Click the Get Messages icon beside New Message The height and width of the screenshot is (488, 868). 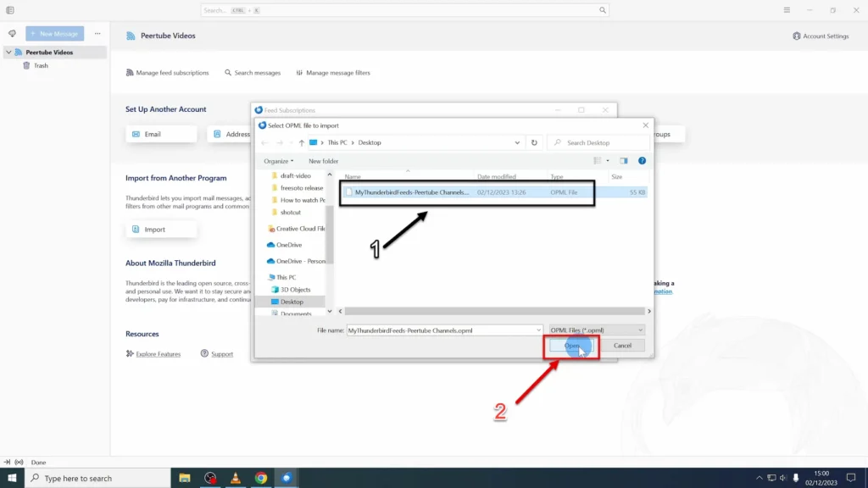[x=12, y=34]
